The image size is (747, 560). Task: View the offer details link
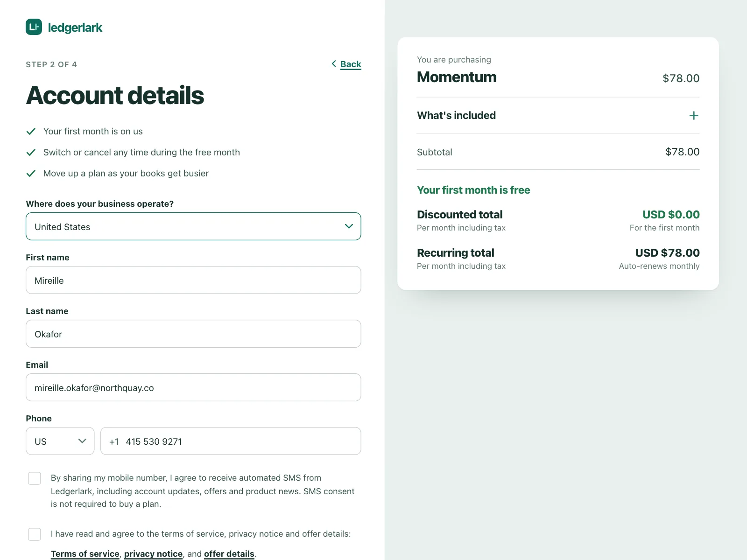229,553
